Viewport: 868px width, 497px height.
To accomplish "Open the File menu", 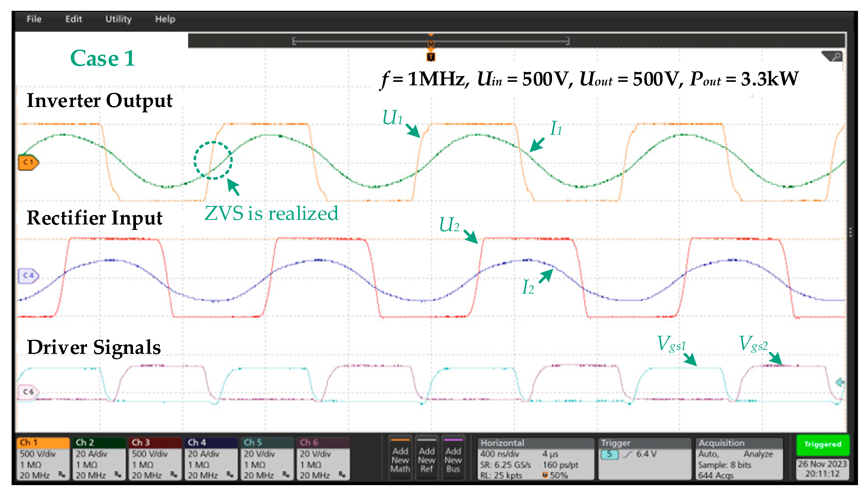I will click(34, 19).
